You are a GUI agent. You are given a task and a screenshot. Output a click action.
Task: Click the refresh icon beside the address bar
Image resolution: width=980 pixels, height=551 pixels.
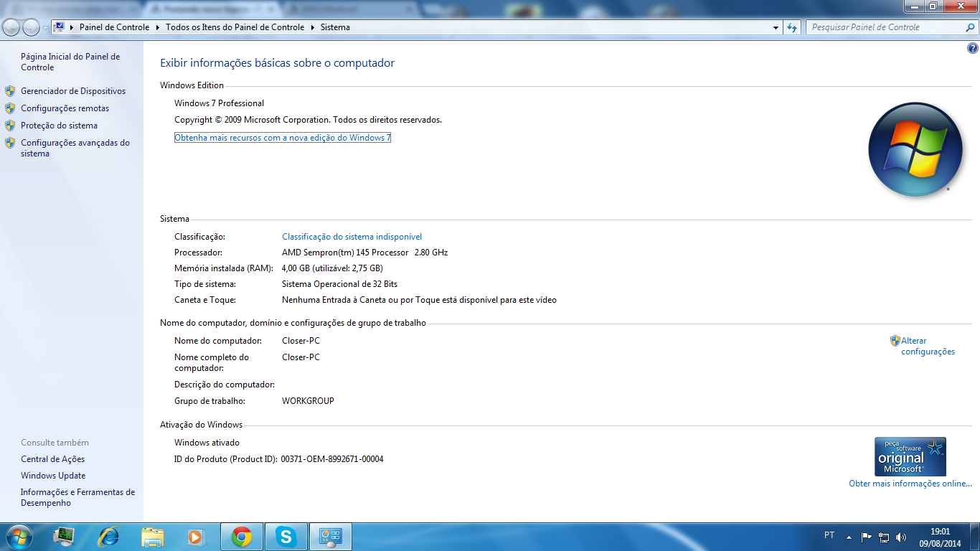792,27
